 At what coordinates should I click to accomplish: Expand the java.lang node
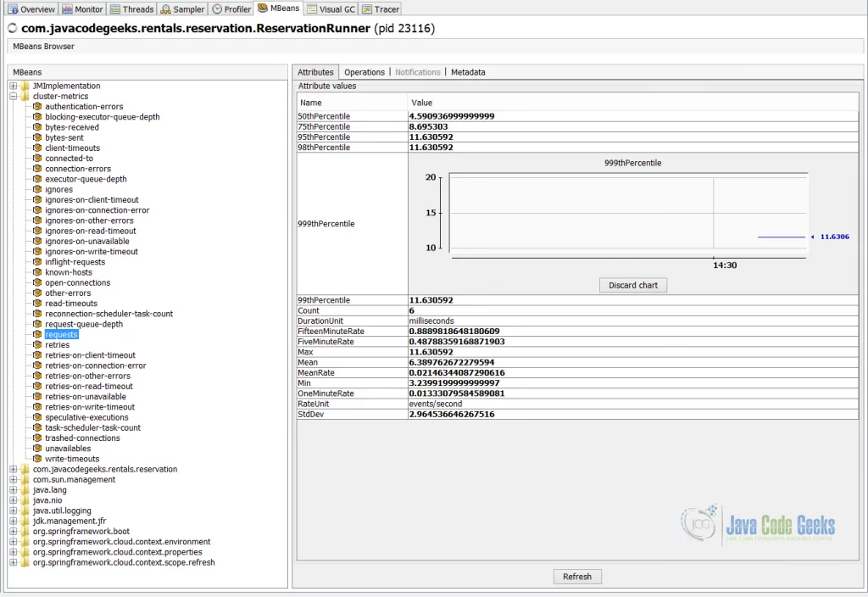tap(14, 489)
